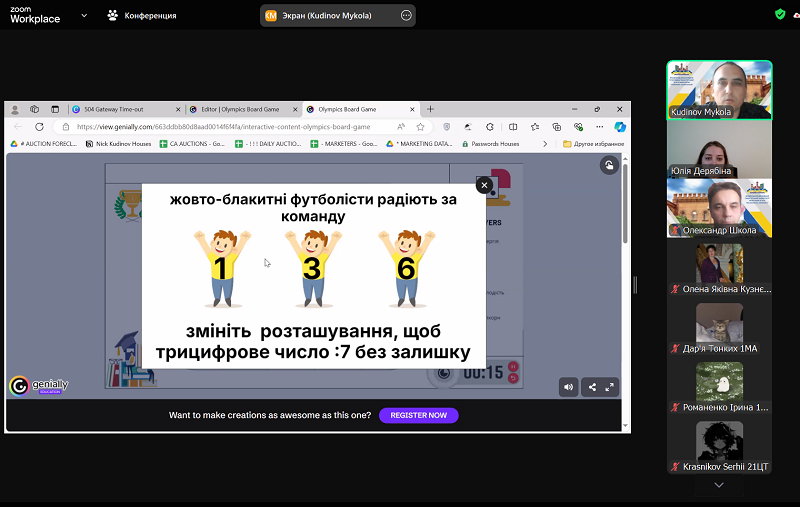Open Browser essentials heart icon
The width and height of the screenshot is (800, 507).
(x=578, y=127)
